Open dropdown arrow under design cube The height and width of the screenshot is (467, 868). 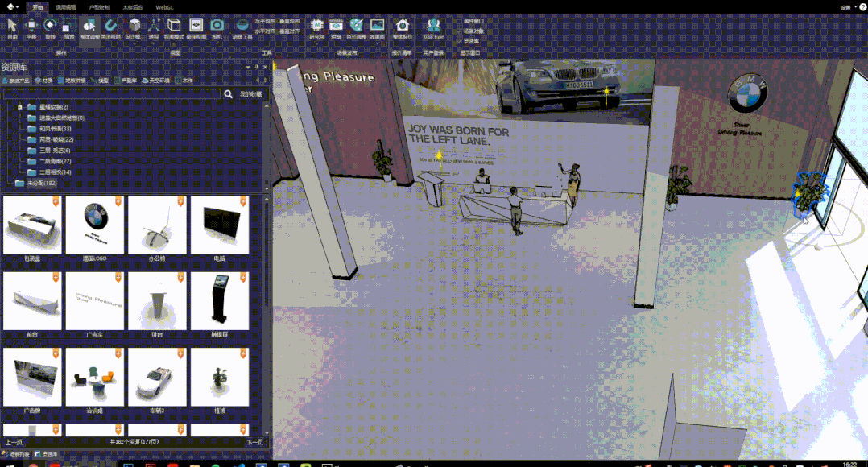click(x=134, y=43)
